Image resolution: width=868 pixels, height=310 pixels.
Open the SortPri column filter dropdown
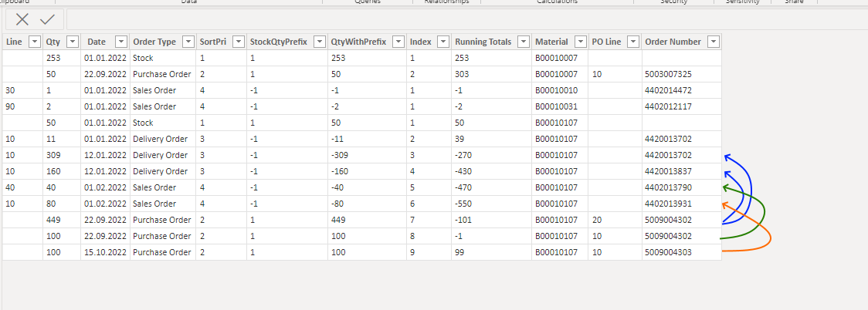pos(239,42)
